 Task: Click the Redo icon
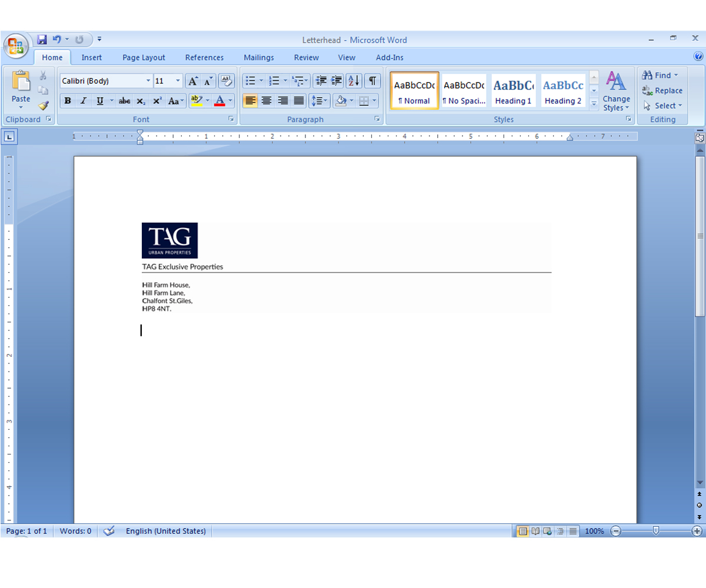pyautogui.click(x=79, y=39)
